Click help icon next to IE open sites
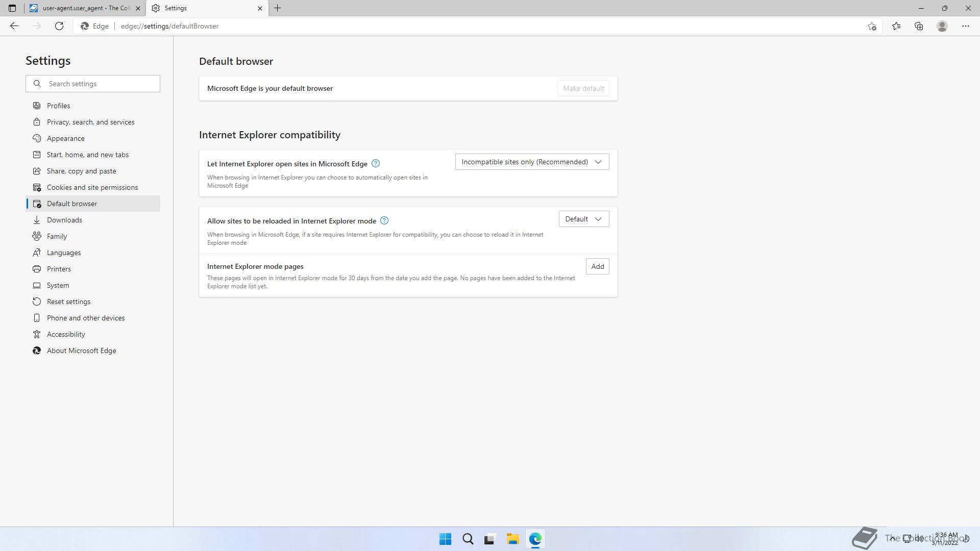 click(x=376, y=163)
